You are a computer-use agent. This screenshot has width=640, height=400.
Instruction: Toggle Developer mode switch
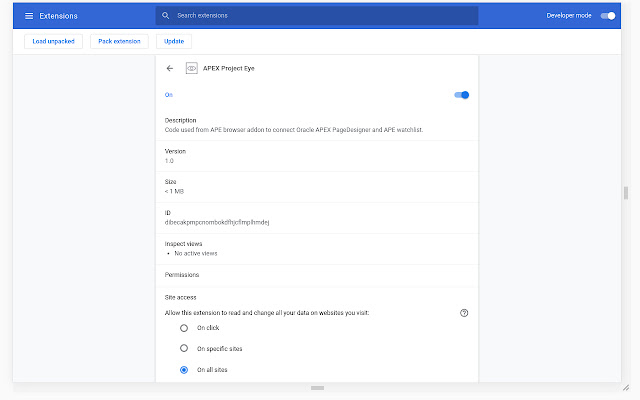pyautogui.click(x=608, y=16)
